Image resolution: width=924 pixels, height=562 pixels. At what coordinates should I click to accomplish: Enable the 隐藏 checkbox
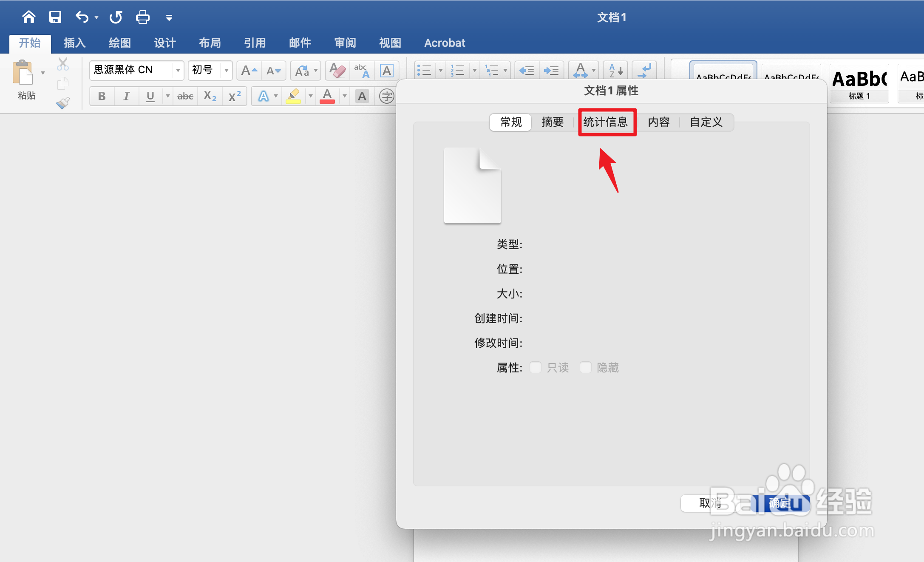pyautogui.click(x=586, y=367)
